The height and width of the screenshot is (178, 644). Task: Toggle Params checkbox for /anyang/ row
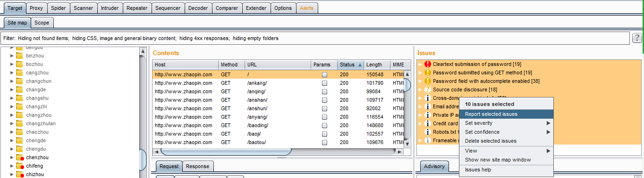pos(324,117)
